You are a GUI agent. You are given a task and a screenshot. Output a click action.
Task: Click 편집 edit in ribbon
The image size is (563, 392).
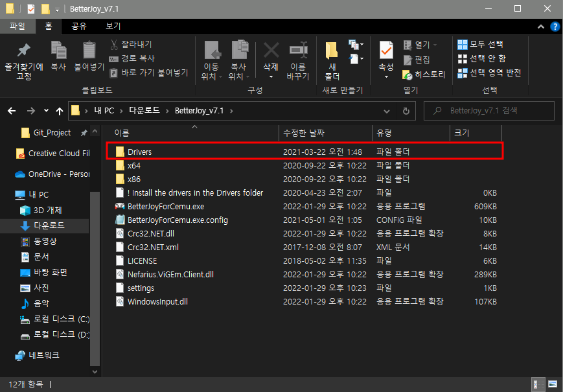[417, 60]
